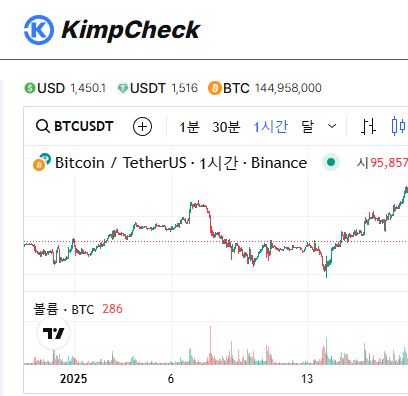
Task: Switch chart to 1분 interval
Action: point(189,127)
